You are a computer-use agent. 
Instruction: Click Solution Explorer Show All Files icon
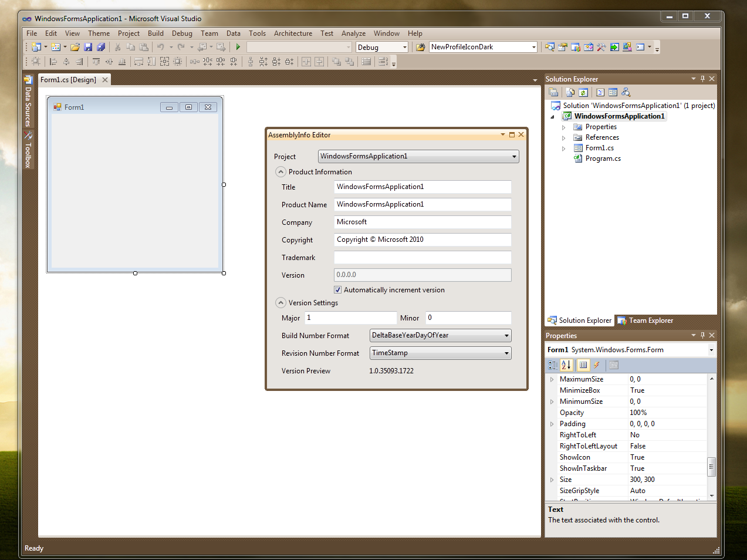pos(570,92)
